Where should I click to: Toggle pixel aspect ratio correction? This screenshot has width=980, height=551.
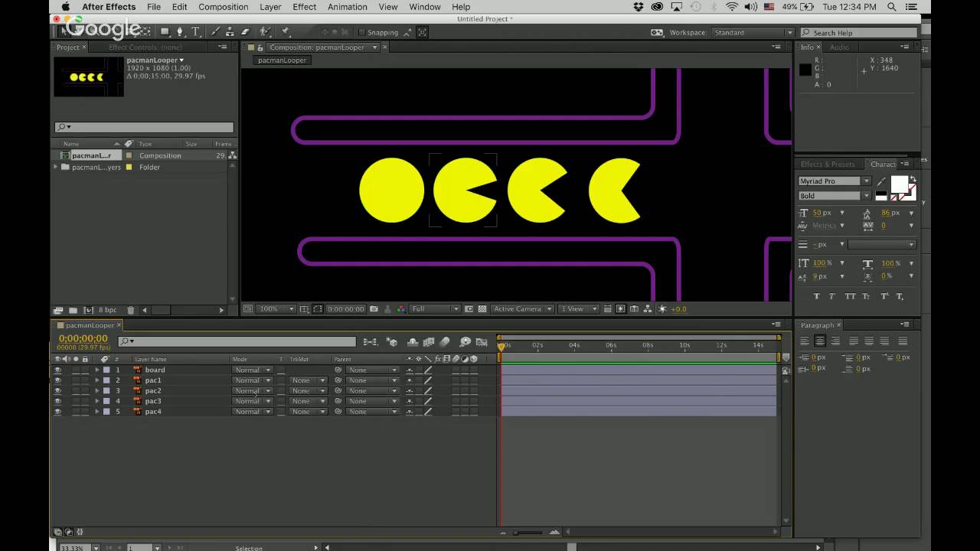607,309
